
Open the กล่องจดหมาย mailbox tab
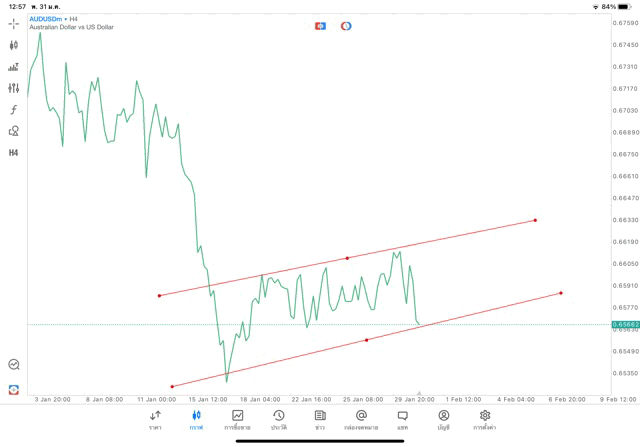(x=361, y=420)
